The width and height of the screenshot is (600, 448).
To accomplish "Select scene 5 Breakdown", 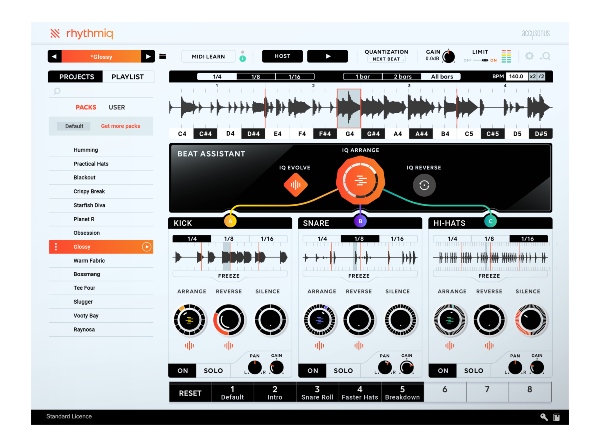I will point(402,393).
